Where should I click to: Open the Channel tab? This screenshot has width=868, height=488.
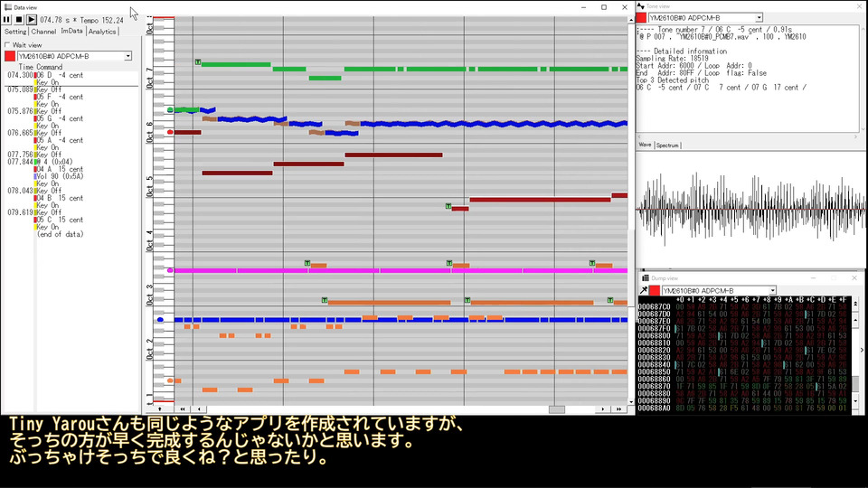point(43,32)
